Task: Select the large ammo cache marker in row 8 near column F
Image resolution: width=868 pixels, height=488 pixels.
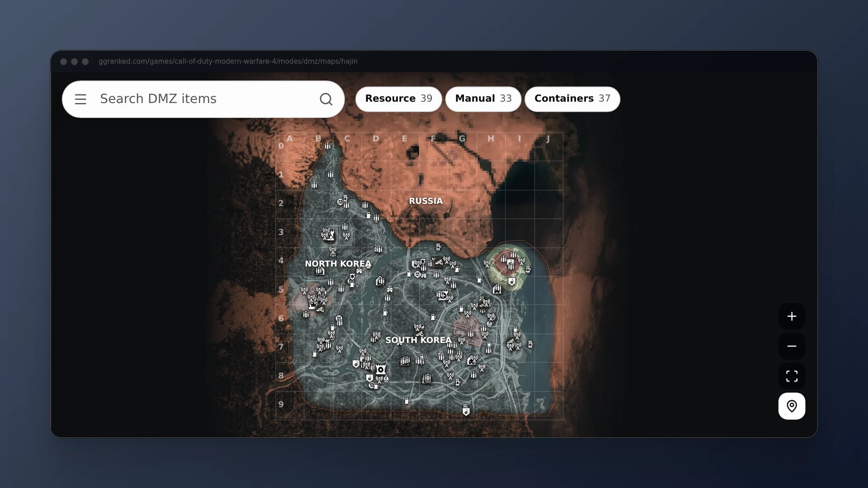Action: pos(426,379)
